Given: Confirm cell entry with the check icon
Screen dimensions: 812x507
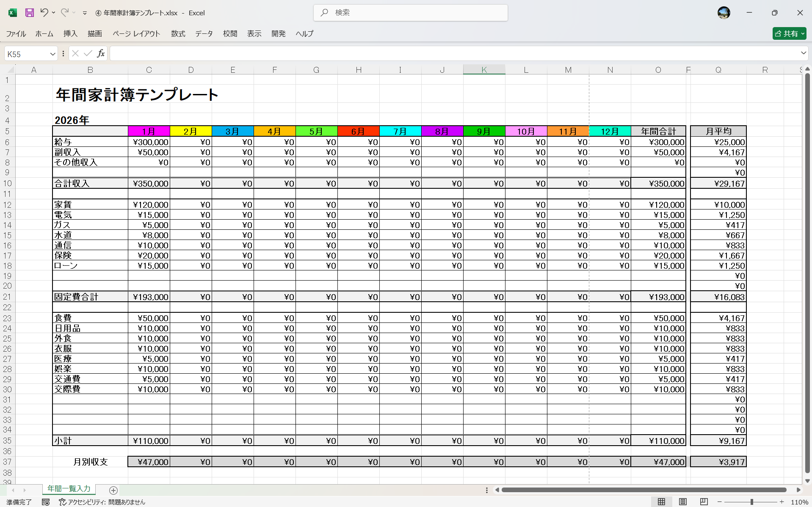Looking at the screenshot, I should pyautogui.click(x=88, y=53).
